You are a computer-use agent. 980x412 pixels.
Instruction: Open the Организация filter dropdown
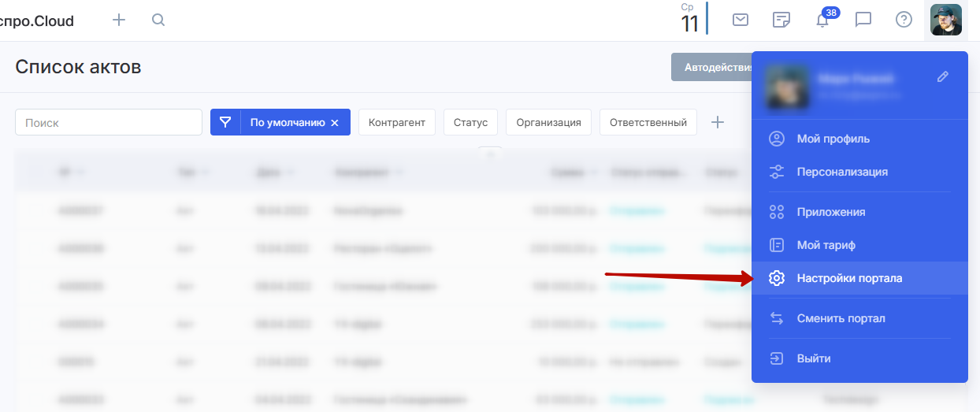tap(548, 123)
